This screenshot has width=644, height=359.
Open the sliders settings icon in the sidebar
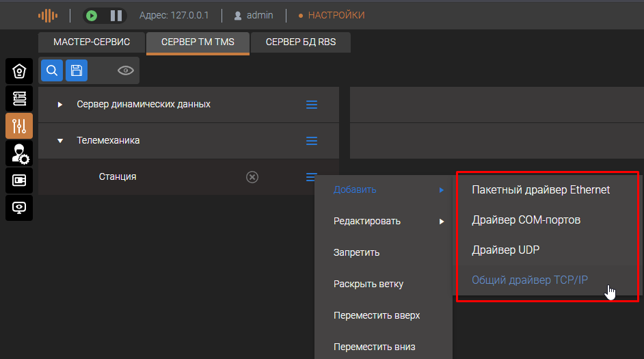[18, 125]
